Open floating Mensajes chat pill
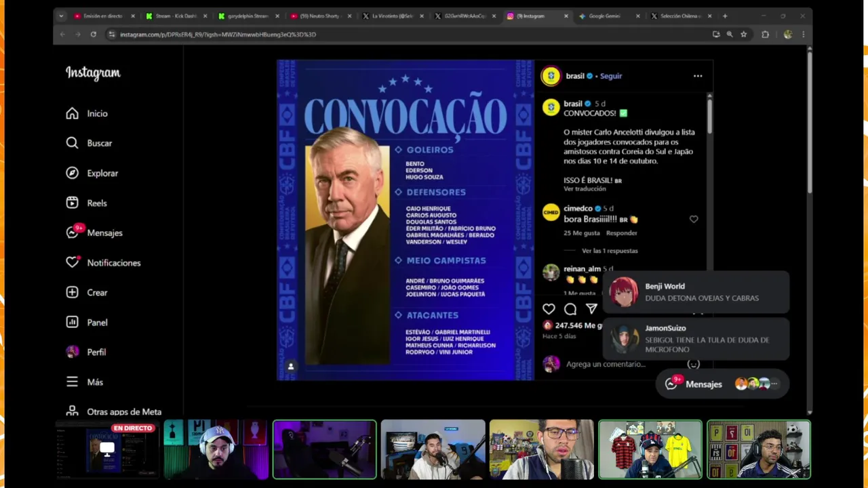The image size is (868, 488). (722, 384)
